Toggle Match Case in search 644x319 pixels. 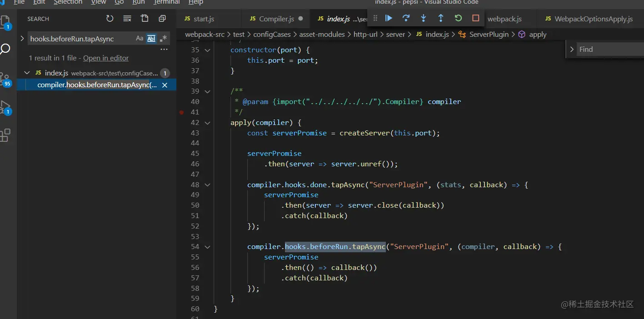(x=140, y=39)
